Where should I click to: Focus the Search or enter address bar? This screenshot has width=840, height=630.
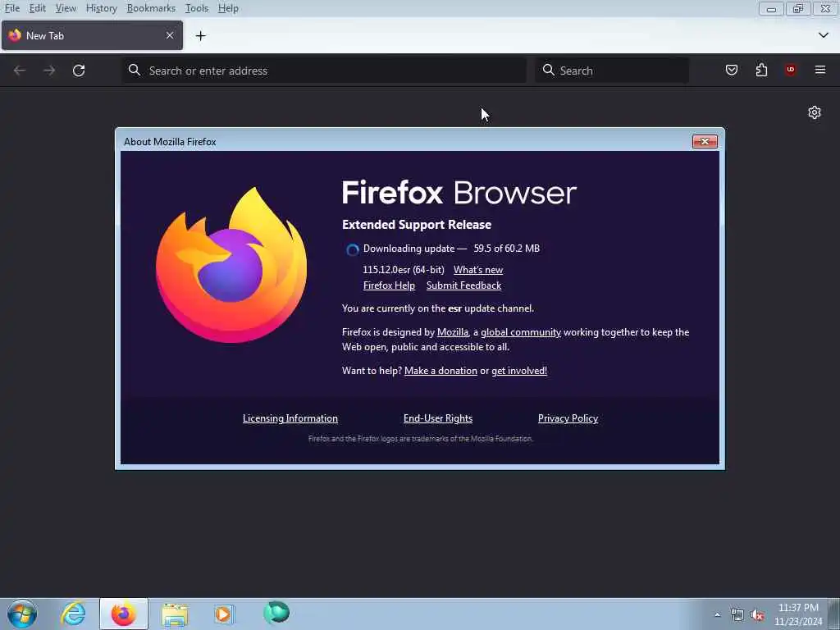click(324, 71)
